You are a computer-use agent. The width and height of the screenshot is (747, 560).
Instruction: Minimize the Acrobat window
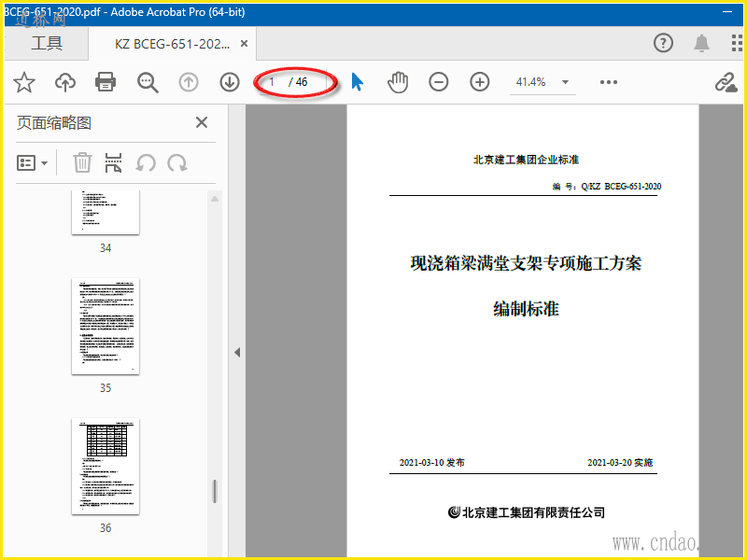[x=727, y=11]
